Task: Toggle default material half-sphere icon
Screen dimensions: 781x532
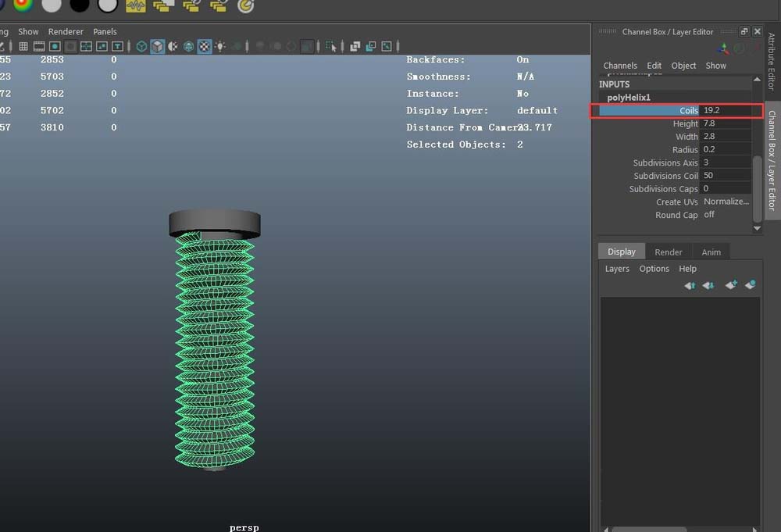Action: (173, 46)
